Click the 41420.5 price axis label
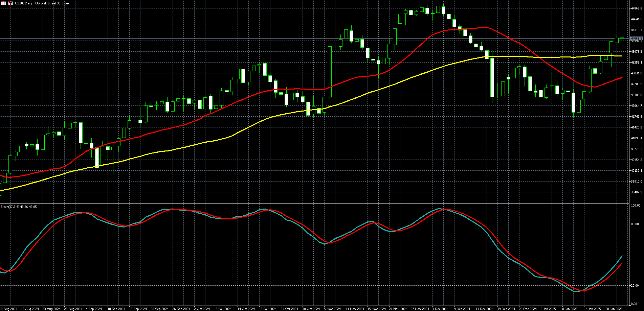 637,127
